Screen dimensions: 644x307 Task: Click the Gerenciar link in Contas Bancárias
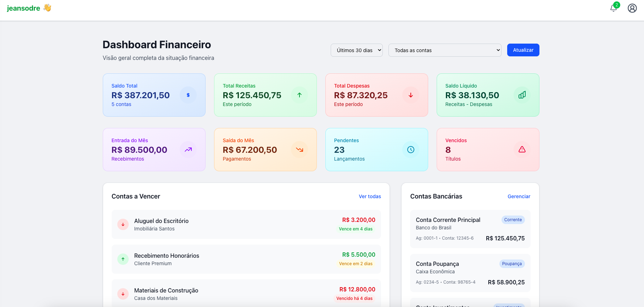click(x=519, y=196)
